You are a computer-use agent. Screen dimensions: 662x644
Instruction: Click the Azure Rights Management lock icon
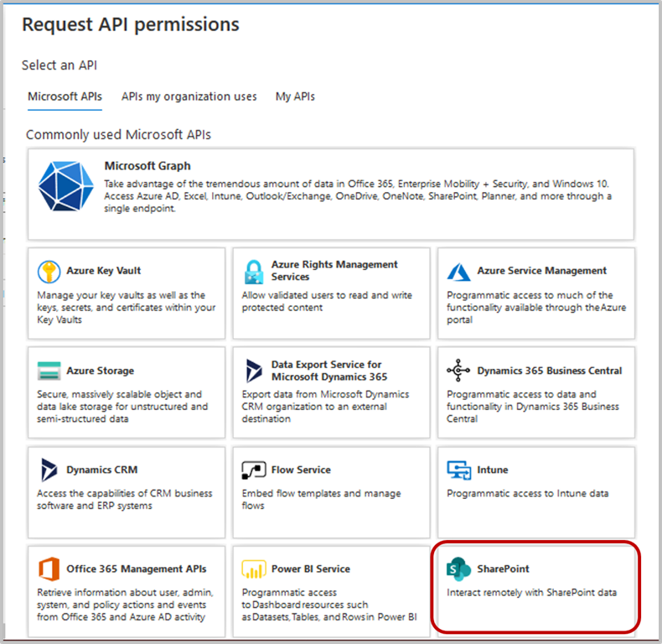tap(254, 272)
